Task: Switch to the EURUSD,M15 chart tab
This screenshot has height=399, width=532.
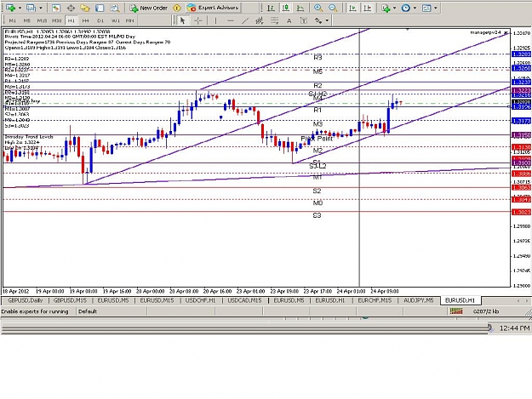Action: point(157,300)
